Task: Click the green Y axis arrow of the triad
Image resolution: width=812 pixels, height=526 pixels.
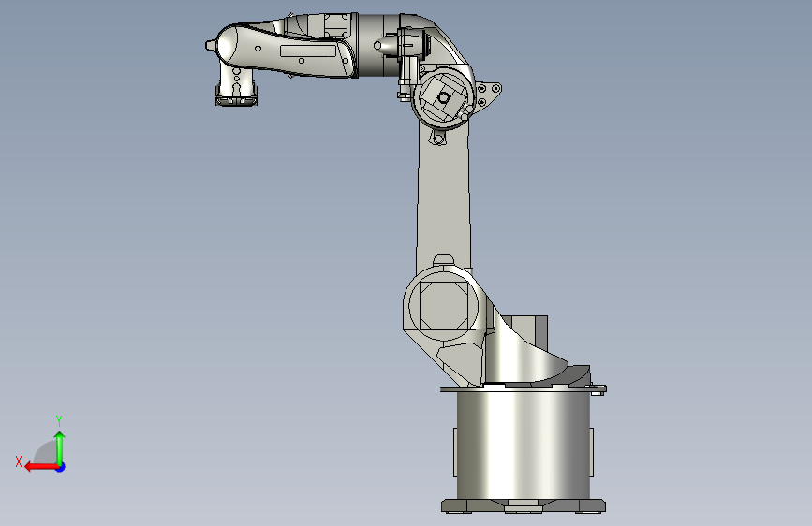Action: click(x=60, y=447)
